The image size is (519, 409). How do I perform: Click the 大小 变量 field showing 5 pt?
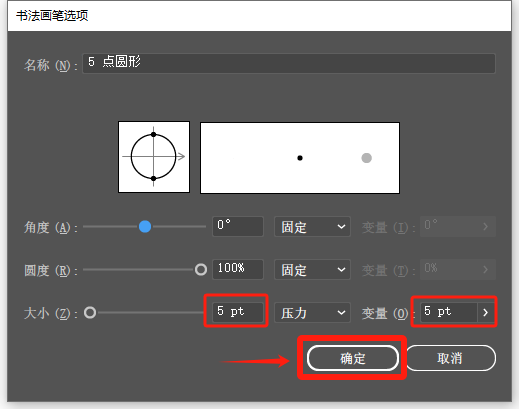pyautogui.click(x=449, y=312)
